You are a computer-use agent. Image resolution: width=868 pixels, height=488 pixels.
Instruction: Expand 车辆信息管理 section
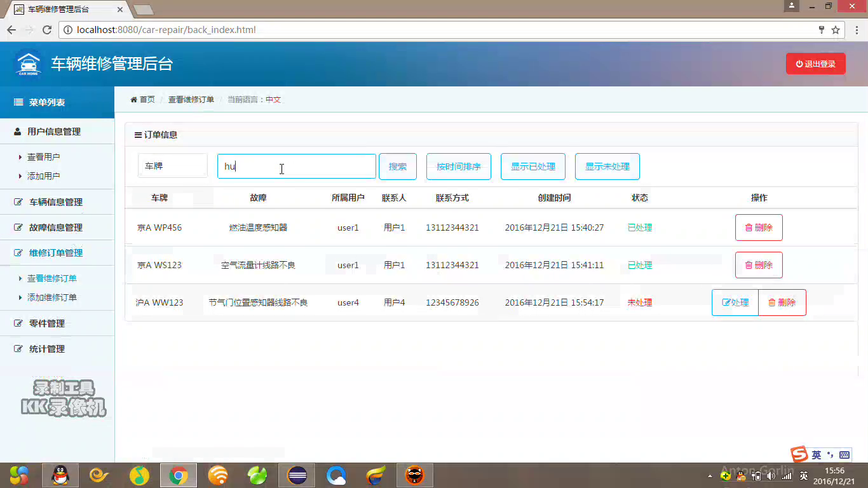click(x=57, y=202)
